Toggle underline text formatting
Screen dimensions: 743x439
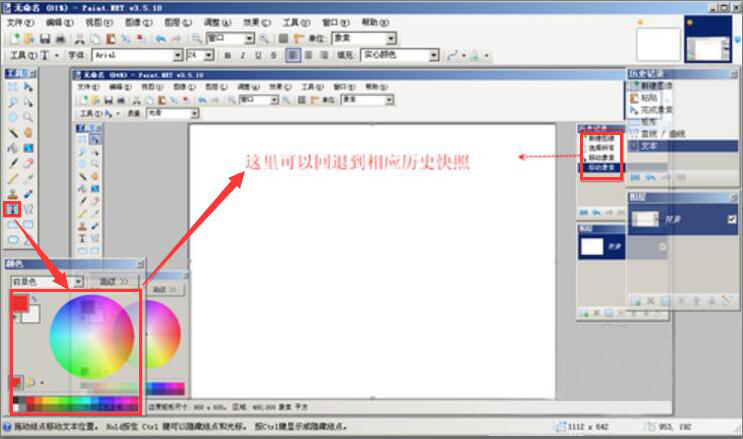(x=258, y=55)
